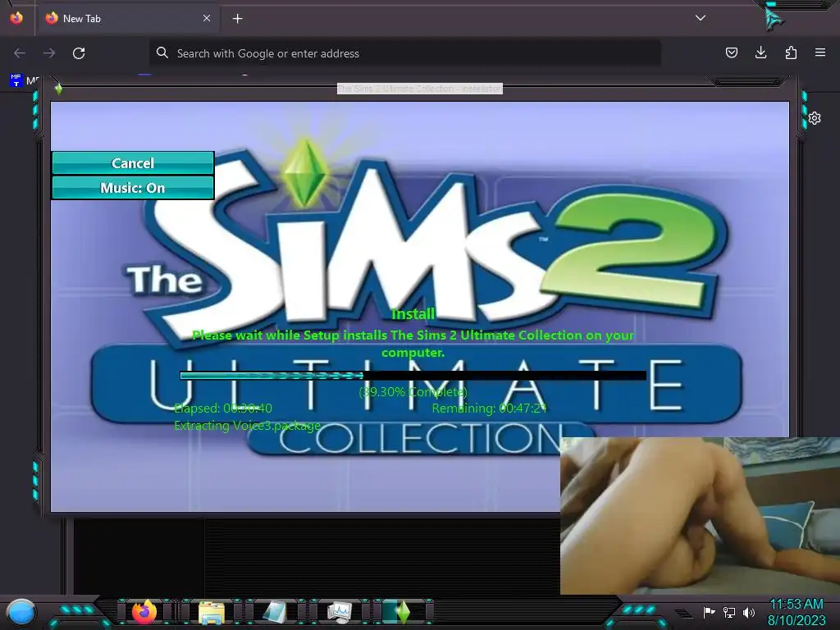Open the Extensions menu

(791, 52)
